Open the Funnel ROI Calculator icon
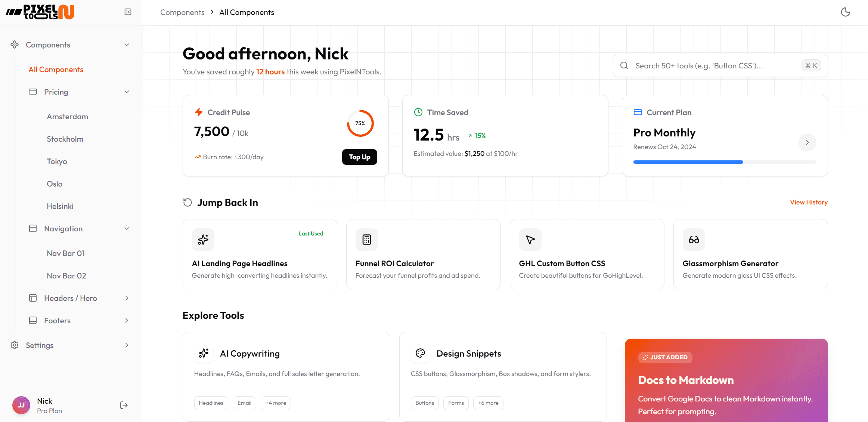The width and height of the screenshot is (868, 422). (x=366, y=240)
